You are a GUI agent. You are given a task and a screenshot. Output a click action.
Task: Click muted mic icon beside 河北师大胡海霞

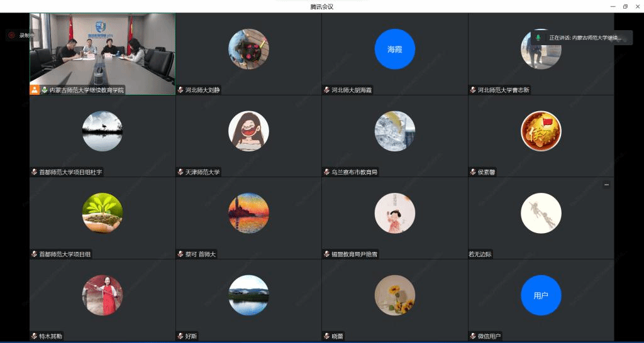327,90
